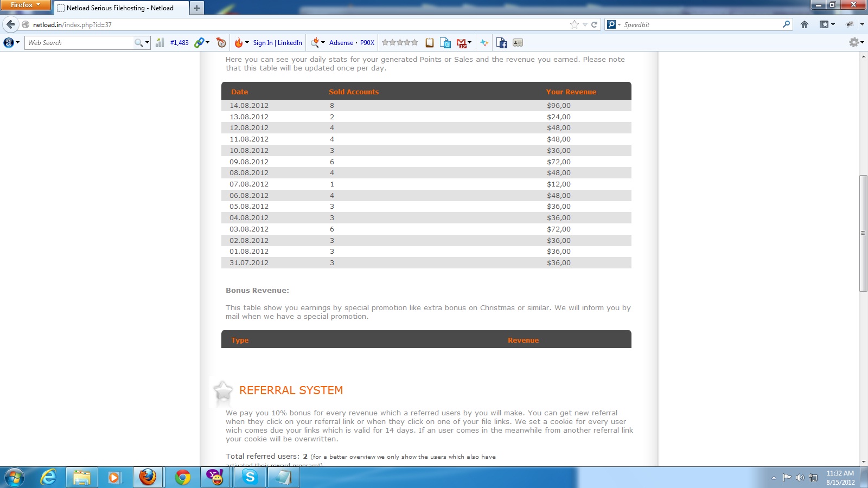Click the scrollbar up arrow
Screen dimensions: 868x488
tap(863, 56)
